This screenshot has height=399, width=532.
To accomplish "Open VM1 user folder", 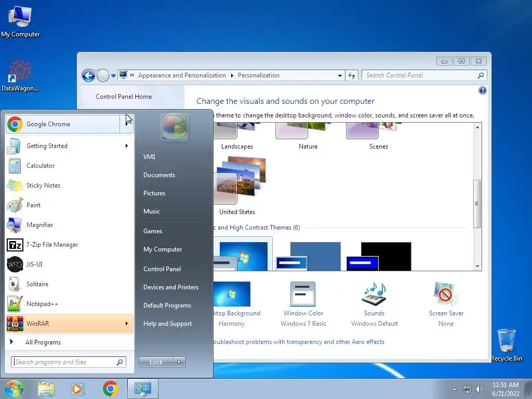I will 149,157.
